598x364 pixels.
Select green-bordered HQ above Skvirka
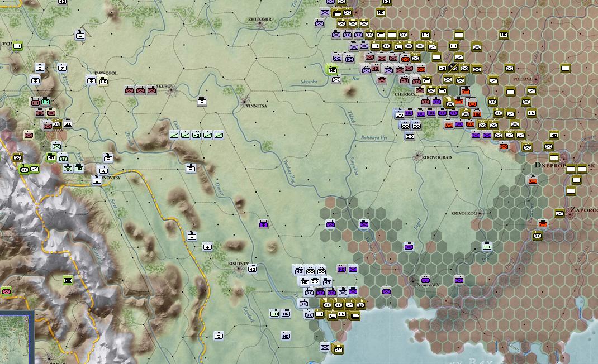pos(333,70)
